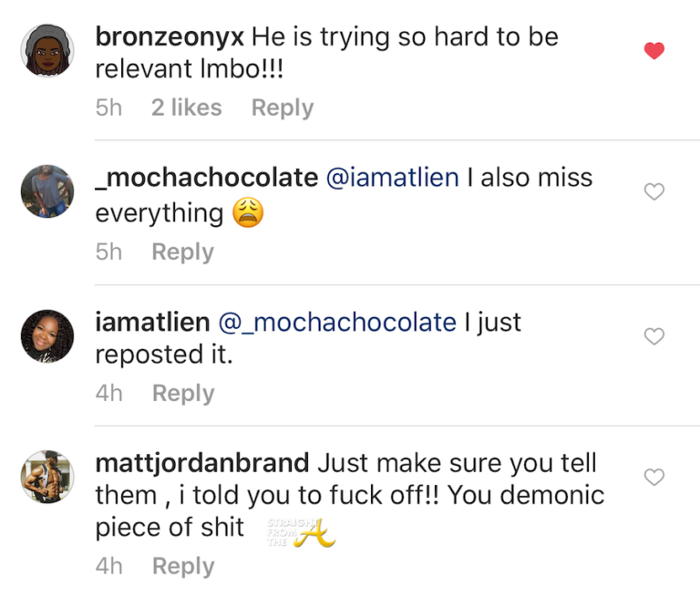Like iamatlien's comment with the heart icon
This screenshot has height=597, width=700.
(x=654, y=336)
